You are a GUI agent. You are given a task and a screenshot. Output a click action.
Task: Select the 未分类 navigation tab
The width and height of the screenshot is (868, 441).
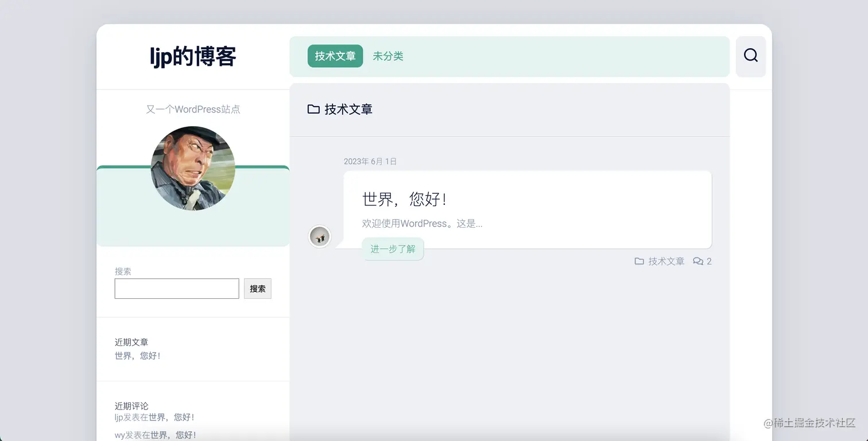[388, 56]
